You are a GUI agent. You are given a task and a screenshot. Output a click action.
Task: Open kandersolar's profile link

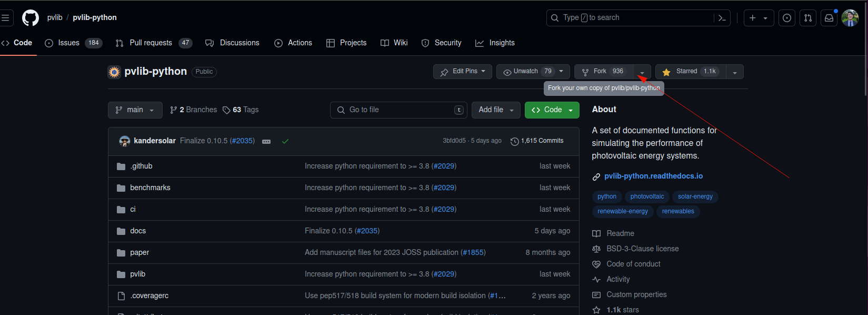[155, 141]
